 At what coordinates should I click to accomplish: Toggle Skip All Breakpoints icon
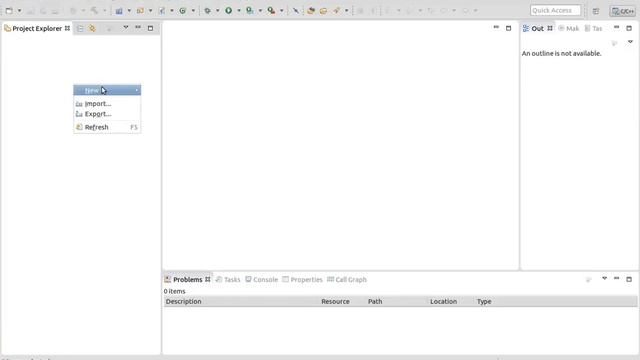(x=296, y=11)
